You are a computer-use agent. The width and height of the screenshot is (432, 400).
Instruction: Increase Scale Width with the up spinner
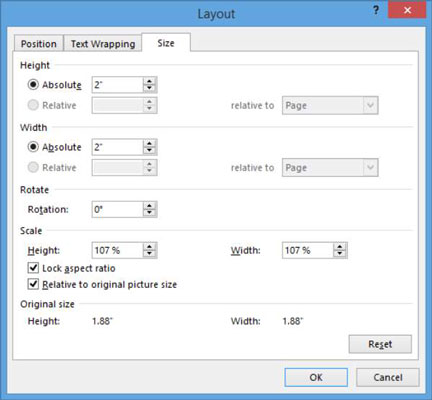tap(340, 247)
